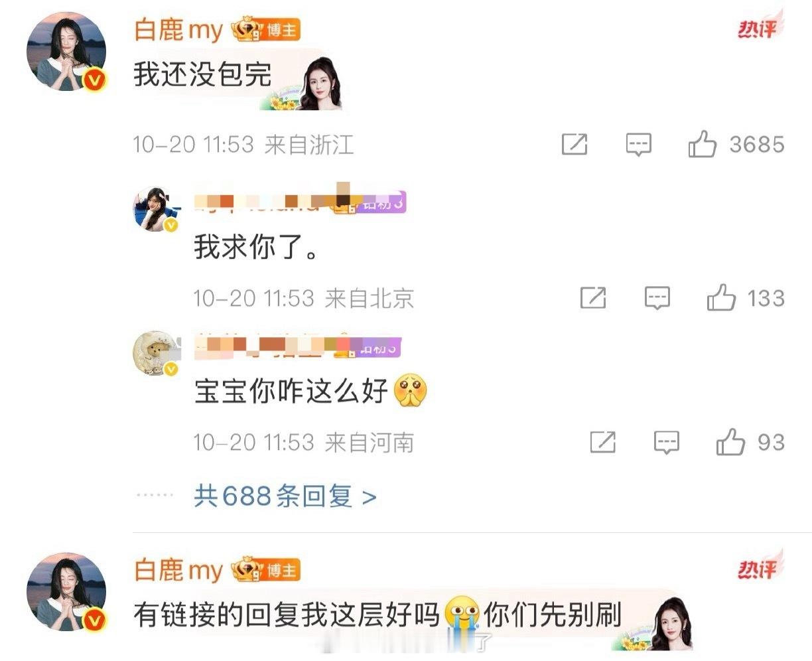View top 白鹿my profile avatar
The height and width of the screenshot is (661, 812).
click(x=66, y=51)
